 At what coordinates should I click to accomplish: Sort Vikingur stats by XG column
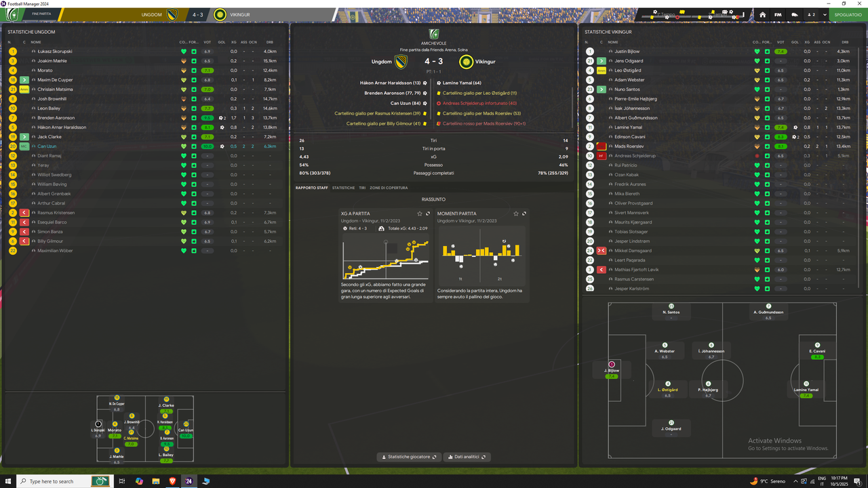pos(807,42)
